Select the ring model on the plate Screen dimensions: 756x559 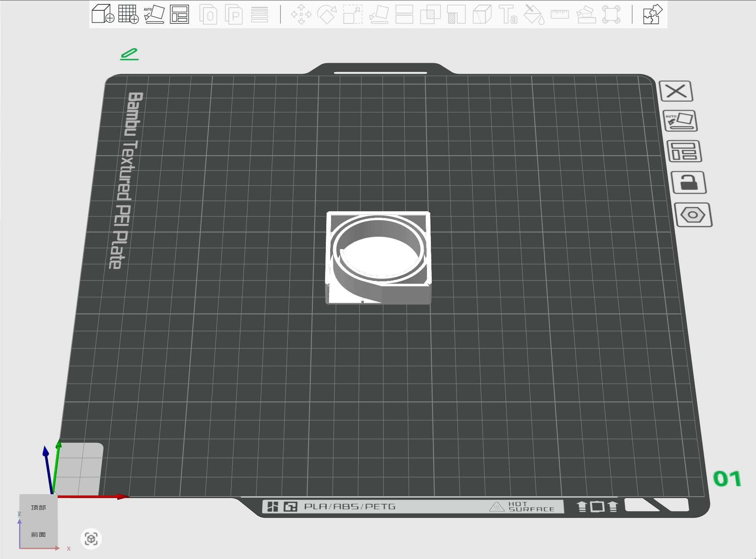(x=378, y=258)
